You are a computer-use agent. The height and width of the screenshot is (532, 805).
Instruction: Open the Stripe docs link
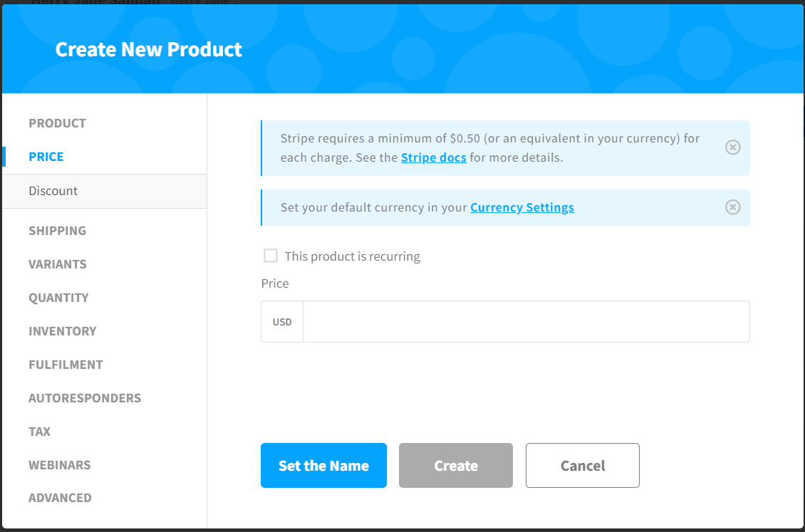tap(433, 157)
